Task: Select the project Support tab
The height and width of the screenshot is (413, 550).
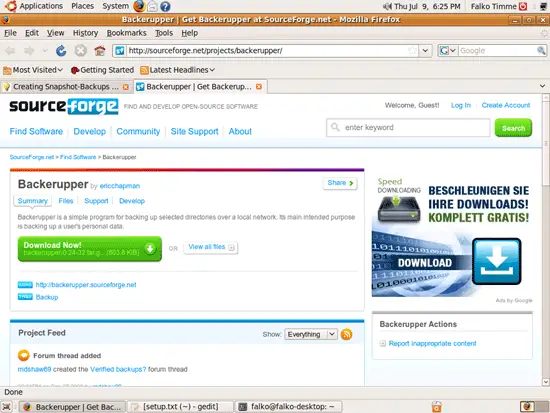Action: point(96,201)
